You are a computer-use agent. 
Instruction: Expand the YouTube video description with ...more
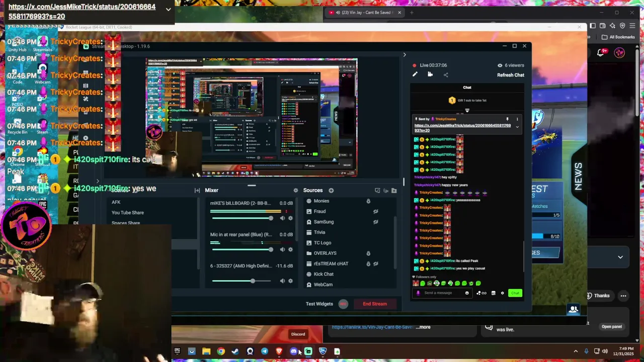click(424, 327)
